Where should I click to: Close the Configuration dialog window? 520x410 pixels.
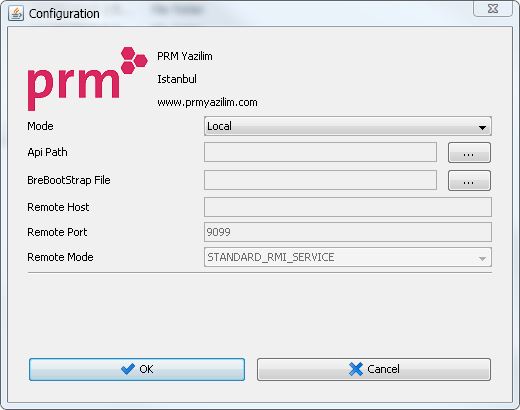(493, 9)
